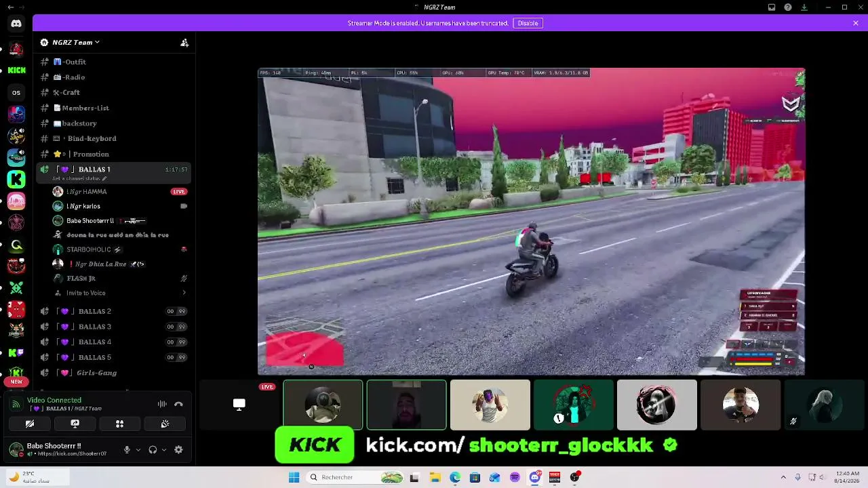Join the BALLAS 3 voice channel
Image resolution: width=868 pixels, height=488 pixels.
[x=114, y=327]
